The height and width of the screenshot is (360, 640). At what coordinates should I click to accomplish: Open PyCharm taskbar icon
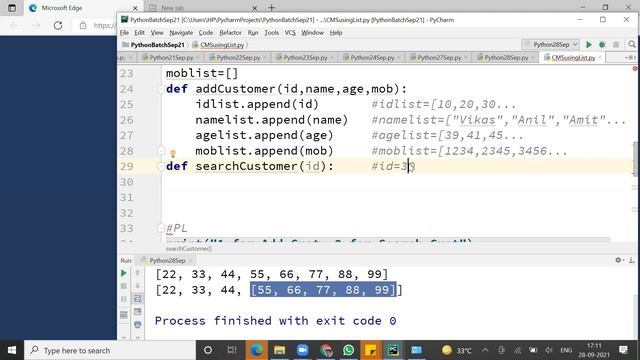[x=393, y=350]
